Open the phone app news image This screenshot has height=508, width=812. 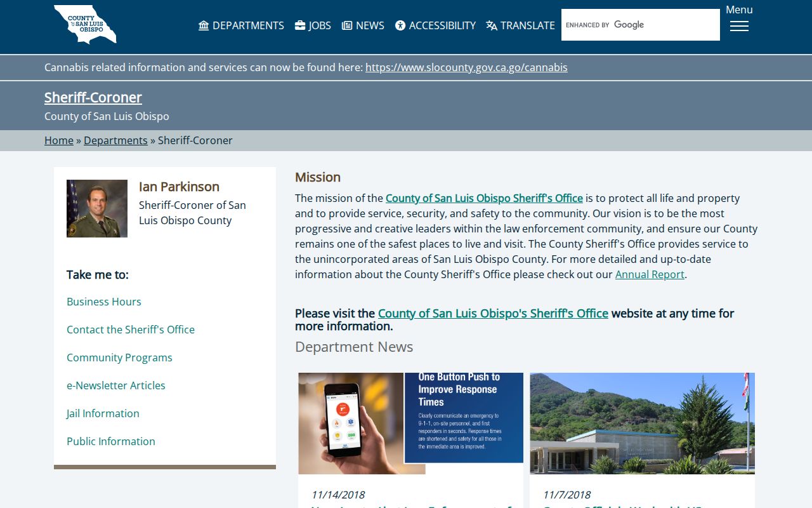point(411,424)
